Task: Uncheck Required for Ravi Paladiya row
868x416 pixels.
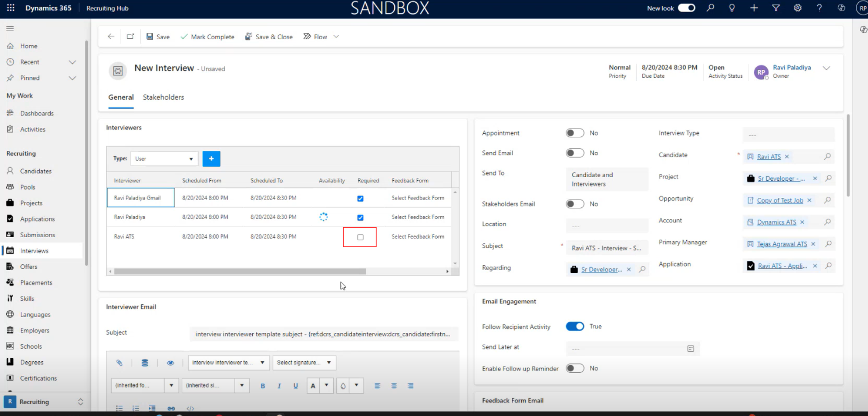Action: (x=360, y=218)
